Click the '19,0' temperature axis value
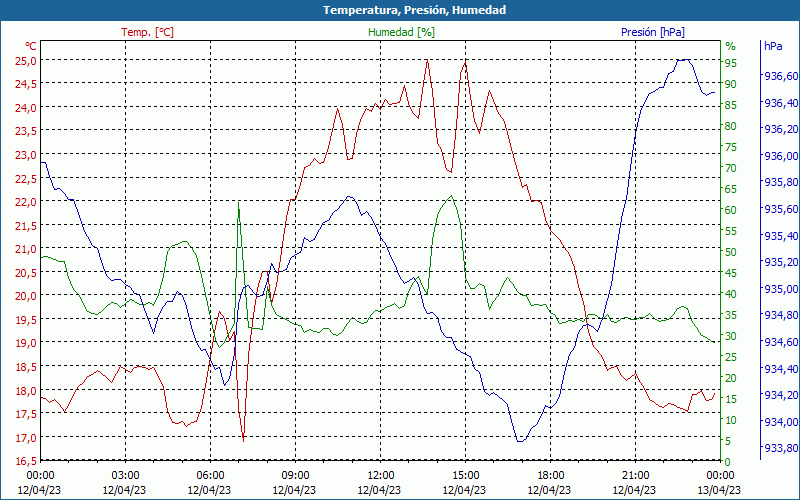This screenshot has height=500, width=800. [x=25, y=343]
